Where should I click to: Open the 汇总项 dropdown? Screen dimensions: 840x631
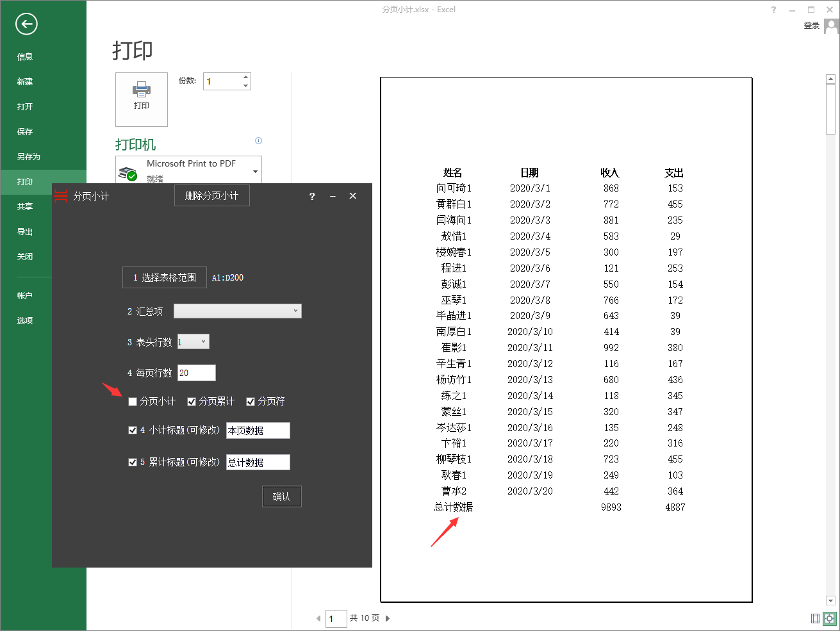pos(238,311)
